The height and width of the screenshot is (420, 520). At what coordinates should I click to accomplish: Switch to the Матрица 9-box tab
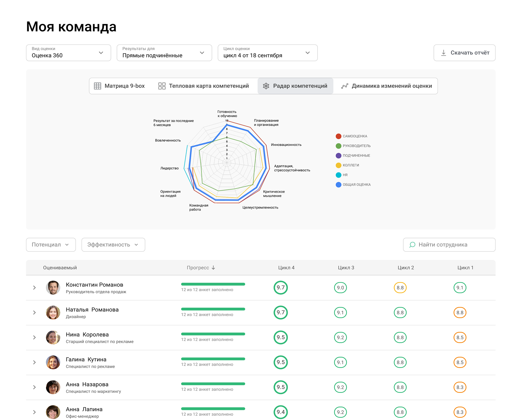point(119,86)
